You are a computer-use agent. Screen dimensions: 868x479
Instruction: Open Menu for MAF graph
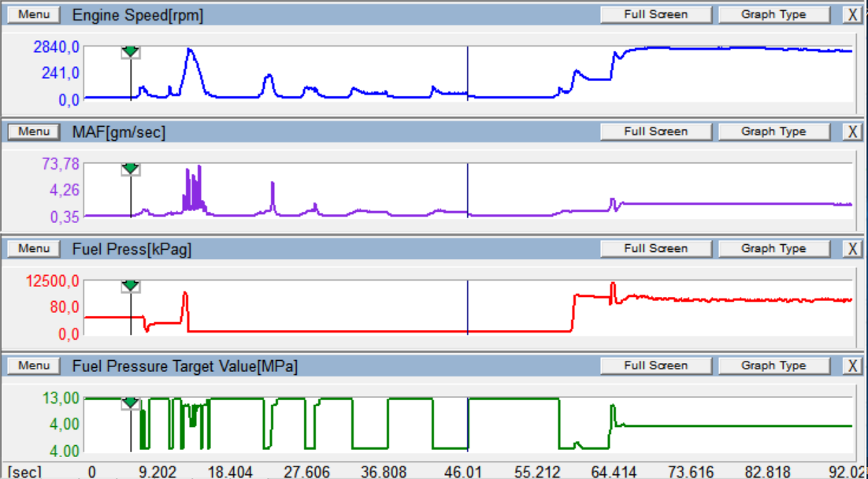click(x=34, y=132)
